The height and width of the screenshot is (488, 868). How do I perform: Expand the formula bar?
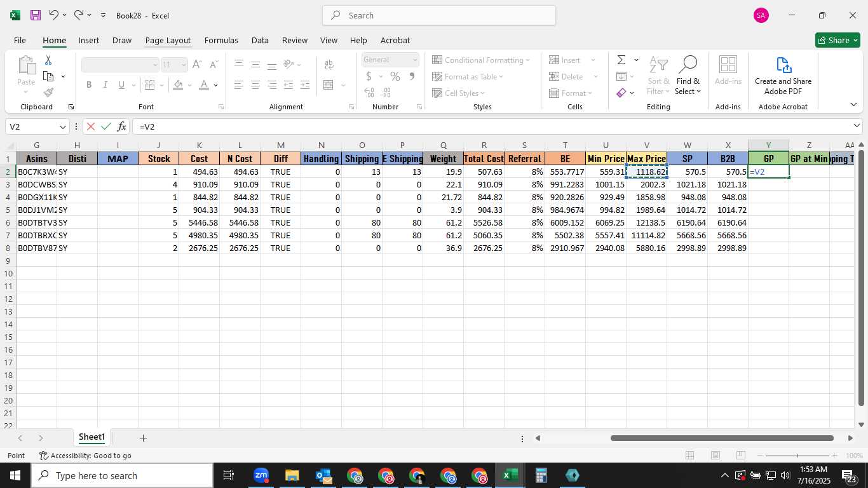857,126
